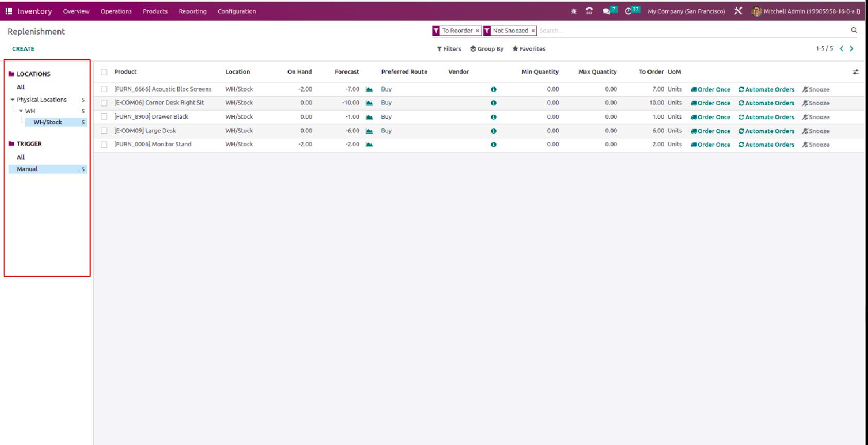Order Once for Acoustic Bloc Screens
Viewport: 868px width, 445px height.
tap(710, 90)
